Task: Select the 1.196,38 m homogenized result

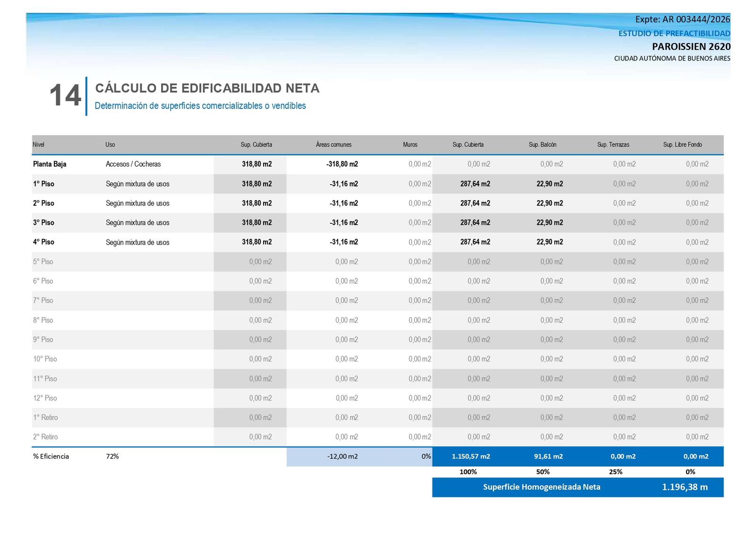Action: tap(685, 487)
